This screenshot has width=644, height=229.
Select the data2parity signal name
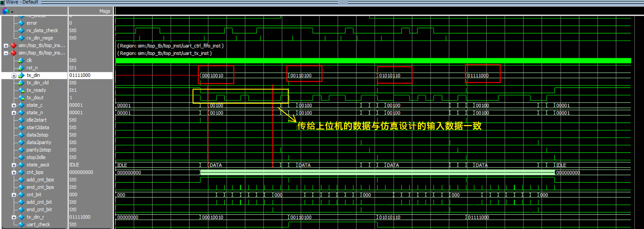[x=39, y=143]
